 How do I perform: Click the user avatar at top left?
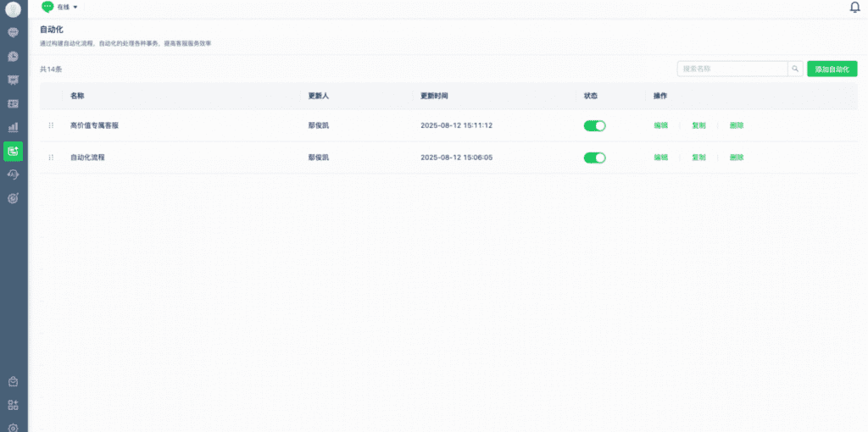13,9
